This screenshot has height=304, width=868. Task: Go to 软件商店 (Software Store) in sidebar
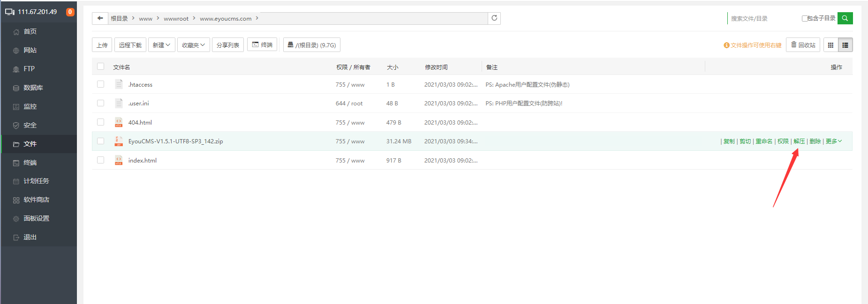point(36,200)
